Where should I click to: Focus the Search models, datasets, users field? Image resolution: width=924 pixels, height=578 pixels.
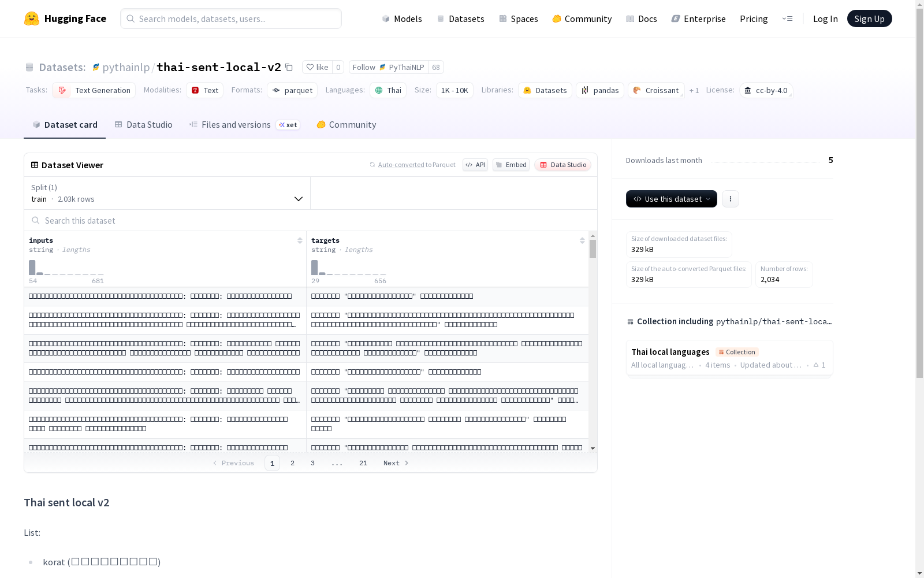point(231,18)
